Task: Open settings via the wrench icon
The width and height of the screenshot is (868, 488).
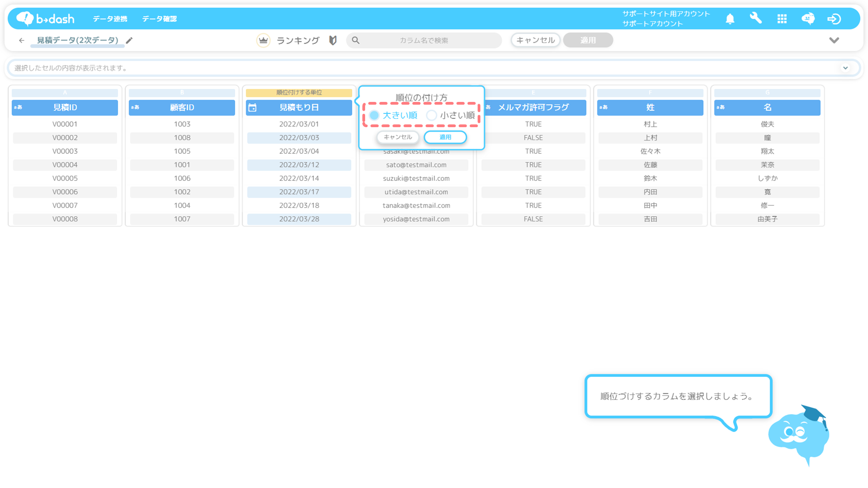Action: pos(755,19)
